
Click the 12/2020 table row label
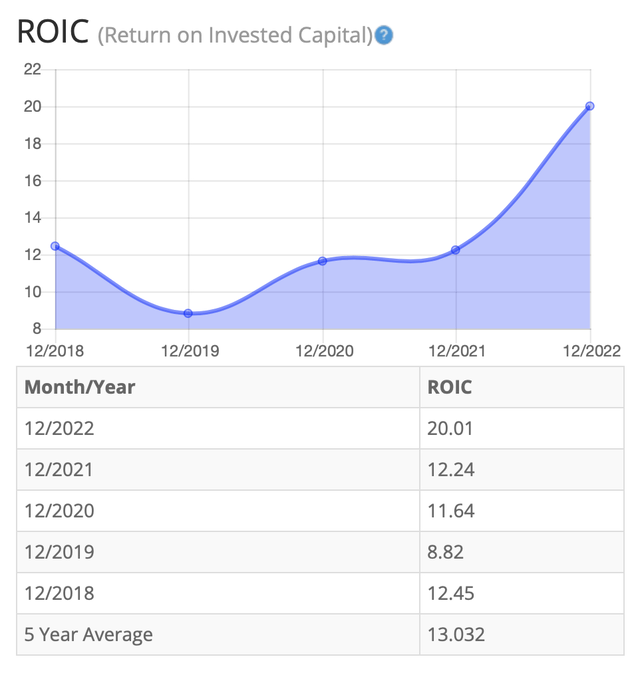59,510
